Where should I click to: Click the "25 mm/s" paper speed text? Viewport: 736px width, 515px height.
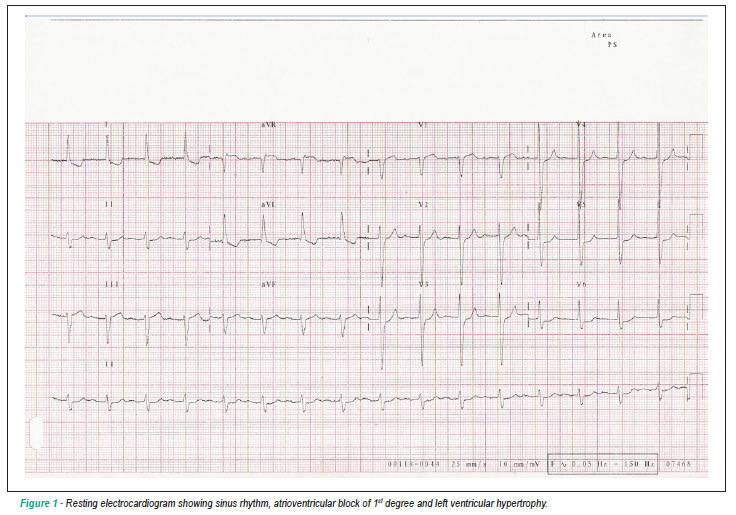(468, 464)
